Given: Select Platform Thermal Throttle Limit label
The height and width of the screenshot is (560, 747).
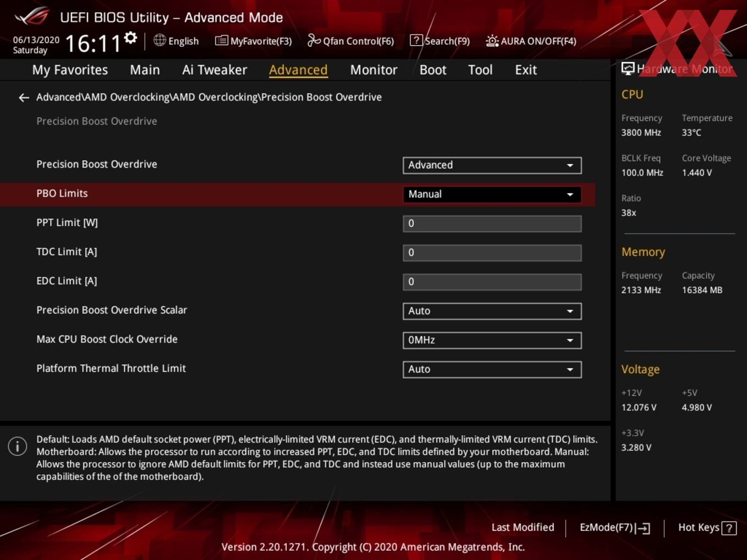Looking at the screenshot, I should (x=111, y=368).
